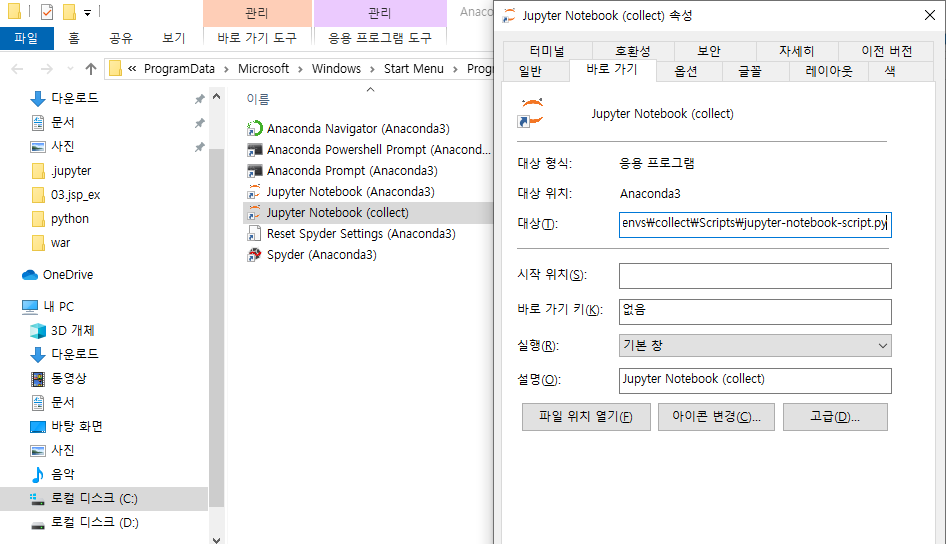Switch to the 자세히 properties tab
Image resolution: width=946 pixels, height=544 pixels.
coord(796,51)
